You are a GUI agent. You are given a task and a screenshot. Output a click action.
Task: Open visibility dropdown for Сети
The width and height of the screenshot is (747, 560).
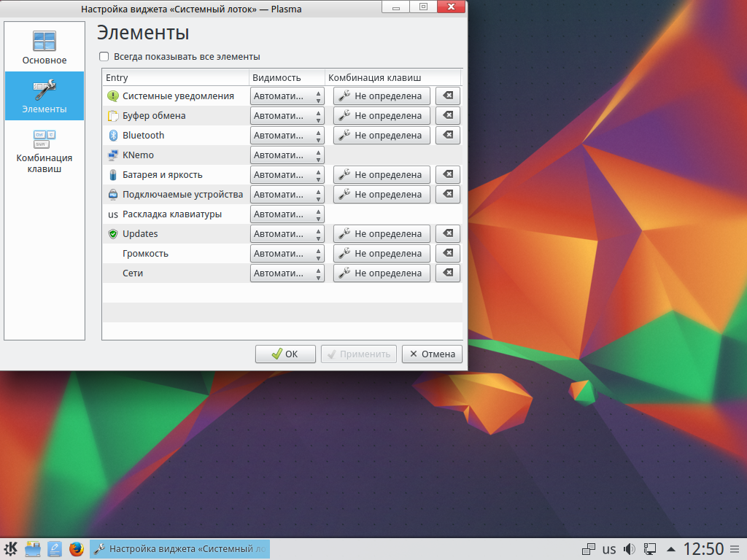287,273
